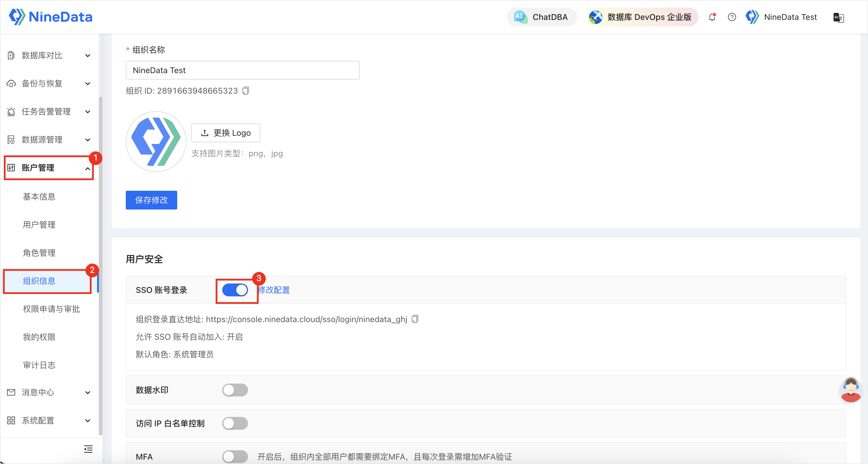
Task: Click the 任务告警管理 alarm icon
Action: coord(11,111)
